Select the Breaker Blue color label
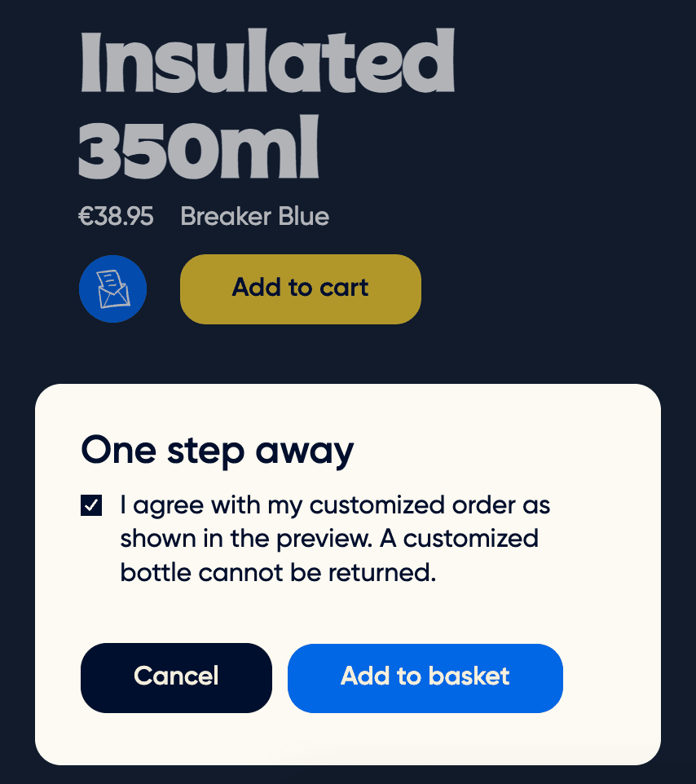 click(254, 217)
